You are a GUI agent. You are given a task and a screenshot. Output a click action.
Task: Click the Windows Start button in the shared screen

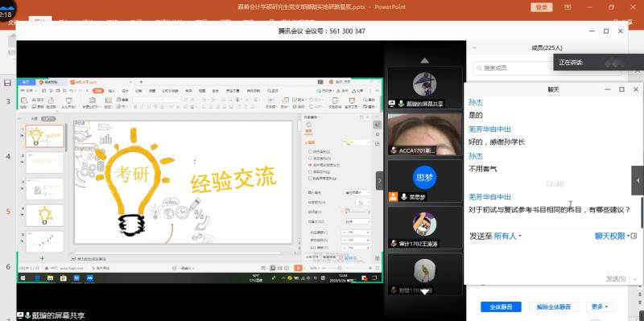[23, 278]
